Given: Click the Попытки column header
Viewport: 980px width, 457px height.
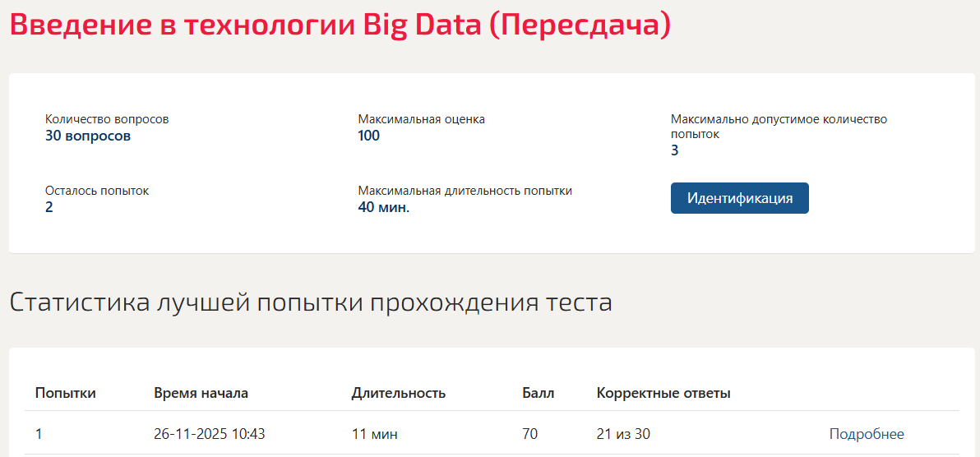Looking at the screenshot, I should pos(66,393).
